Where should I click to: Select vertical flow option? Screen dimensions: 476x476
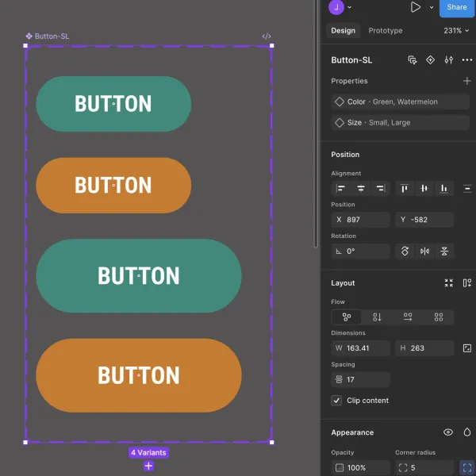point(377,317)
